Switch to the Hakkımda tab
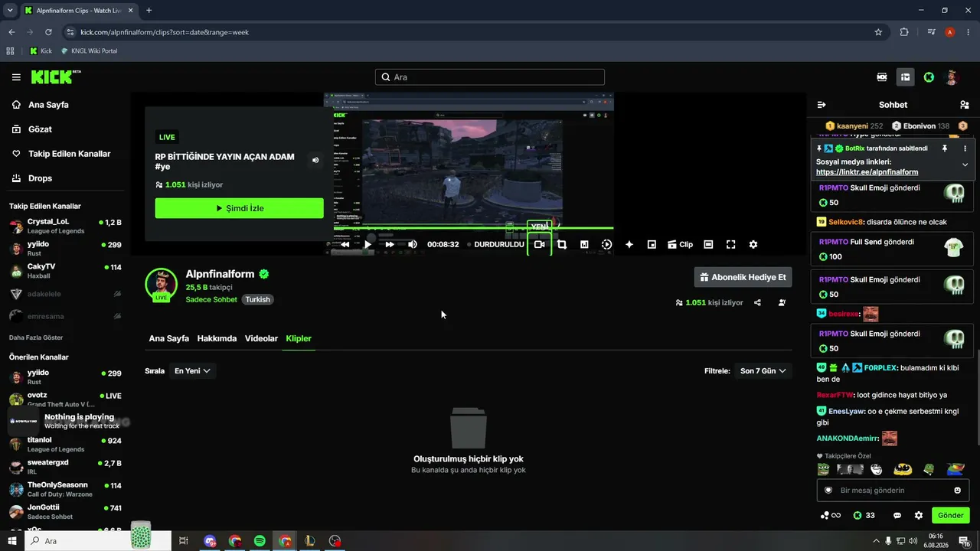 click(217, 338)
